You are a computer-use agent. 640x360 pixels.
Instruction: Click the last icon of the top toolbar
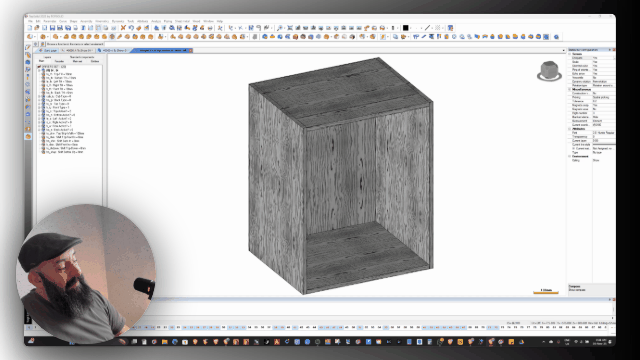point(450,28)
